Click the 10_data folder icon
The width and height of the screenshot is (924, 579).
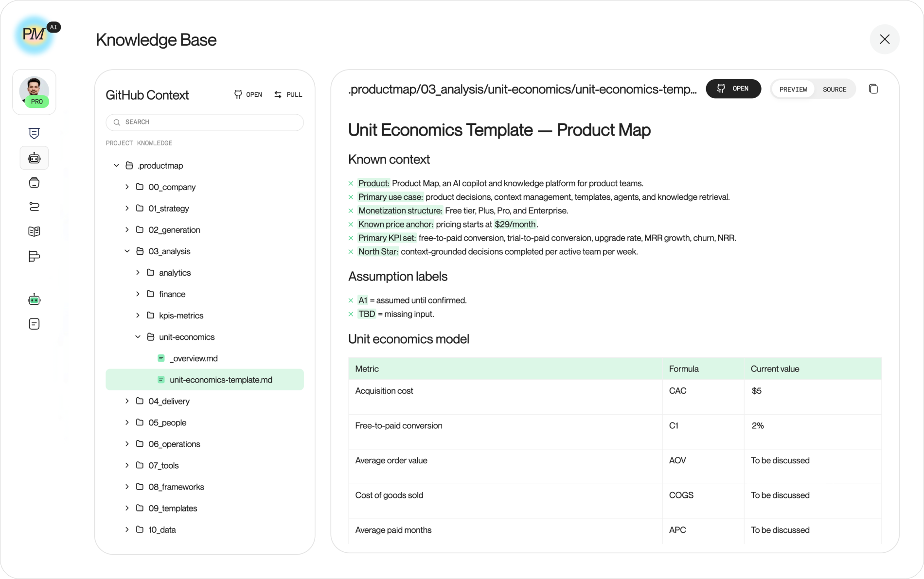click(140, 529)
